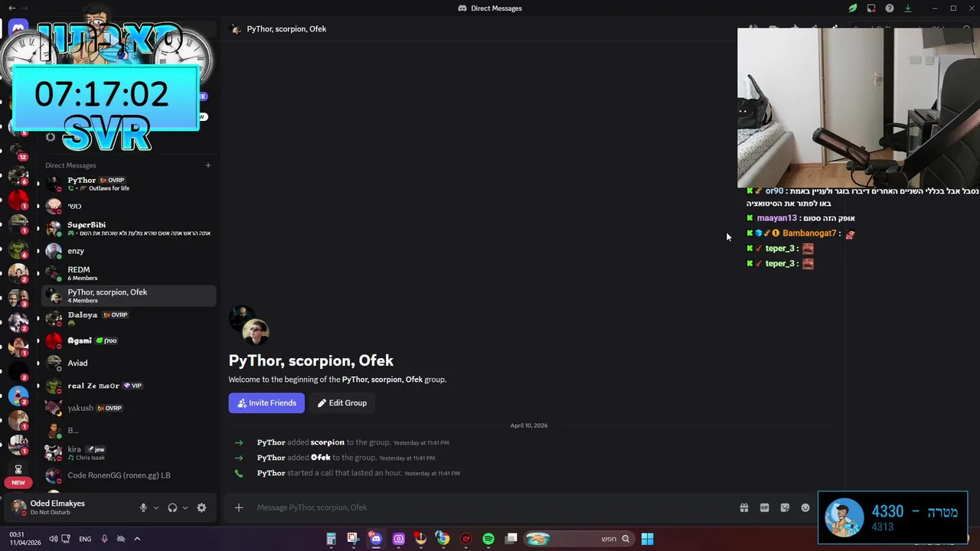
Task: Go back using the title bar arrow
Action: pyautogui.click(x=11, y=8)
